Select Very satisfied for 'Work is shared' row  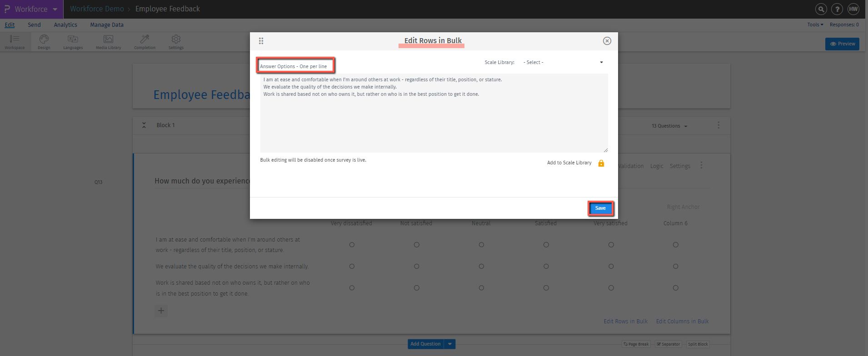[x=611, y=288]
